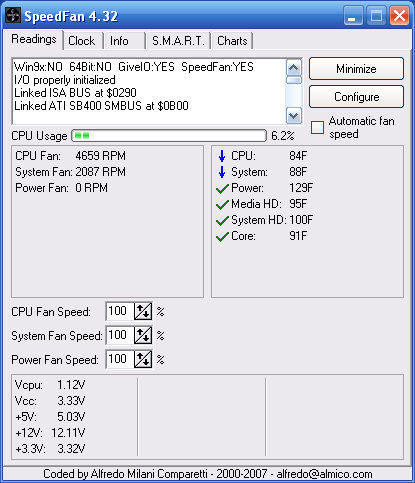415x483 pixels.
Task: Maximize the SpeedFan window
Action: [x=377, y=16]
